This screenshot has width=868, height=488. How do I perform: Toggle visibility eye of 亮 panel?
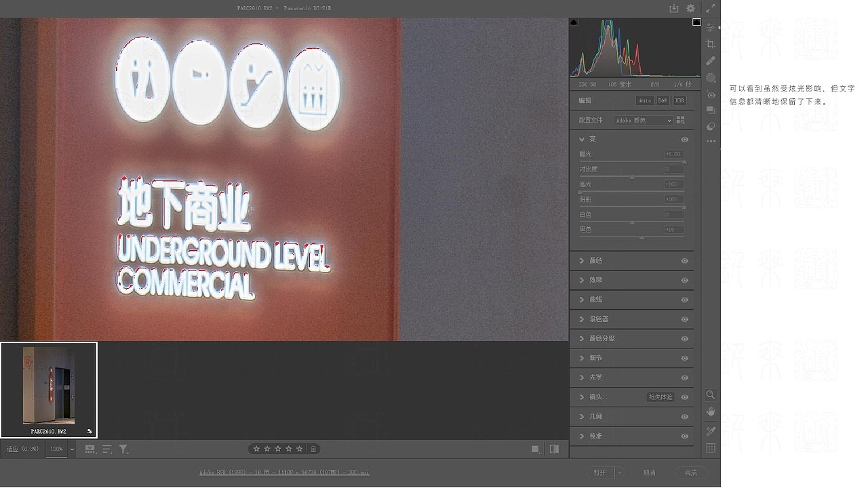point(685,139)
